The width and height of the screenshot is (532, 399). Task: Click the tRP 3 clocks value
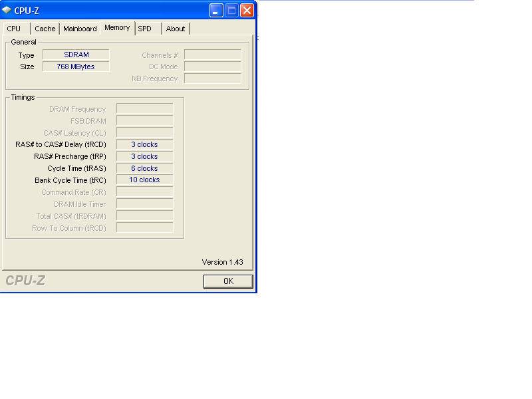tap(144, 156)
